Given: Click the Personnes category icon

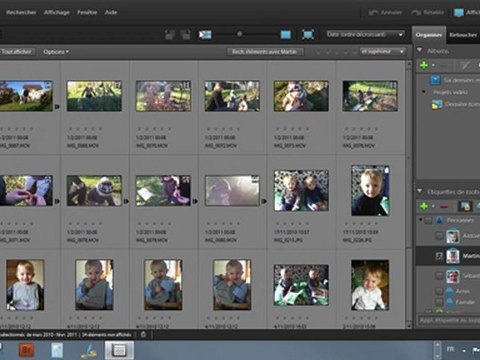Looking at the screenshot, I should (440, 220).
